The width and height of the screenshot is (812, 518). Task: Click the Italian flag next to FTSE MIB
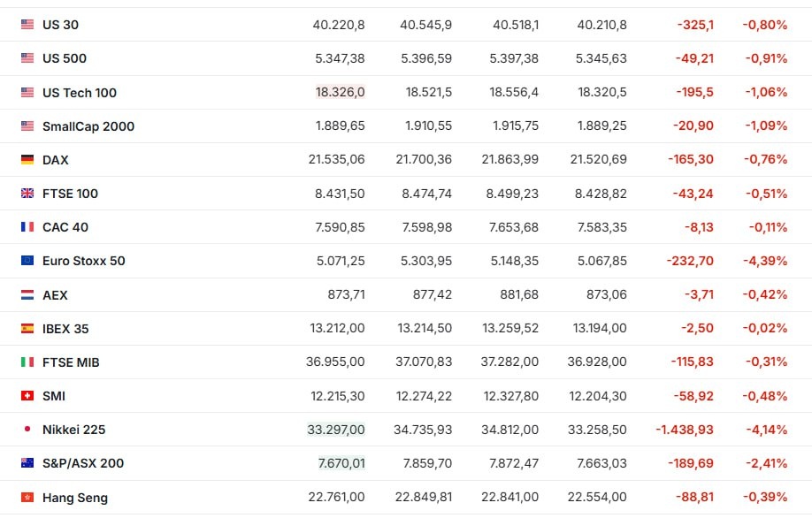pyautogui.click(x=27, y=362)
